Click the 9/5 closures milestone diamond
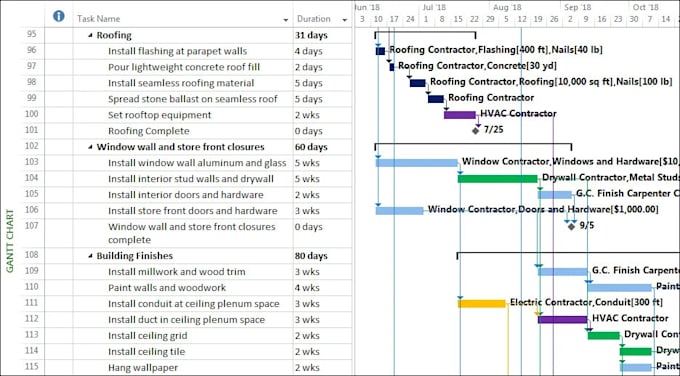The height and width of the screenshot is (376, 680). [572, 226]
